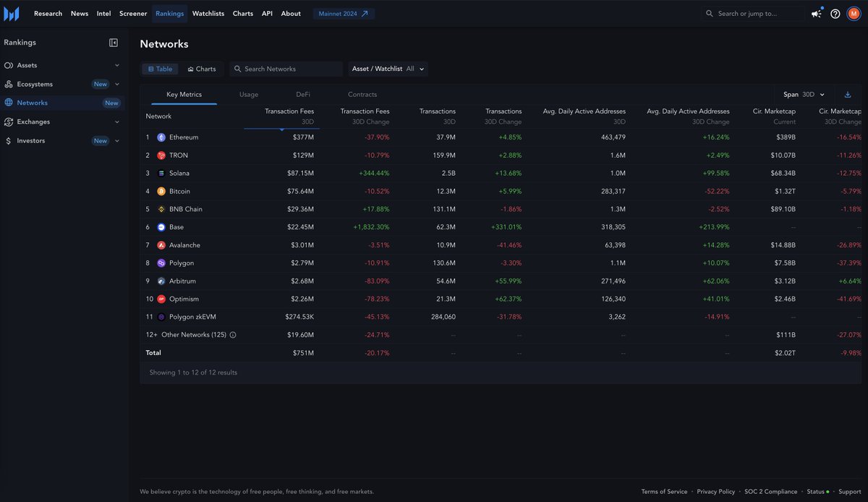Screen dimensions: 868x502
Task: Click the Messari logo in the top bar
Action: coord(11,13)
